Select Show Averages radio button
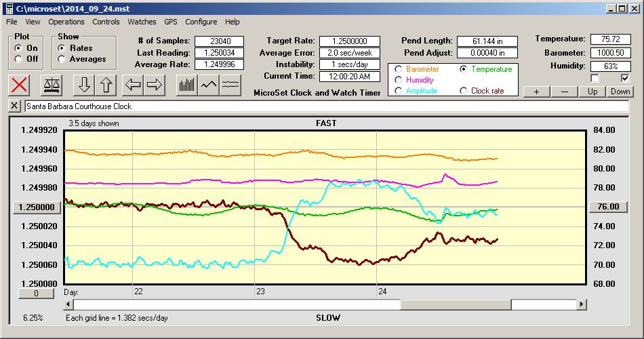The width and height of the screenshot is (644, 339). tap(62, 59)
